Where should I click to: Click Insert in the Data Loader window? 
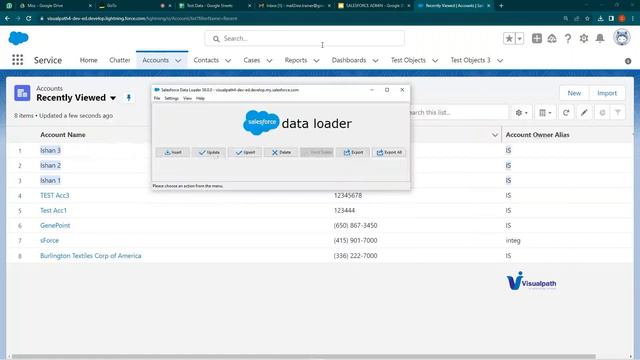point(173,152)
